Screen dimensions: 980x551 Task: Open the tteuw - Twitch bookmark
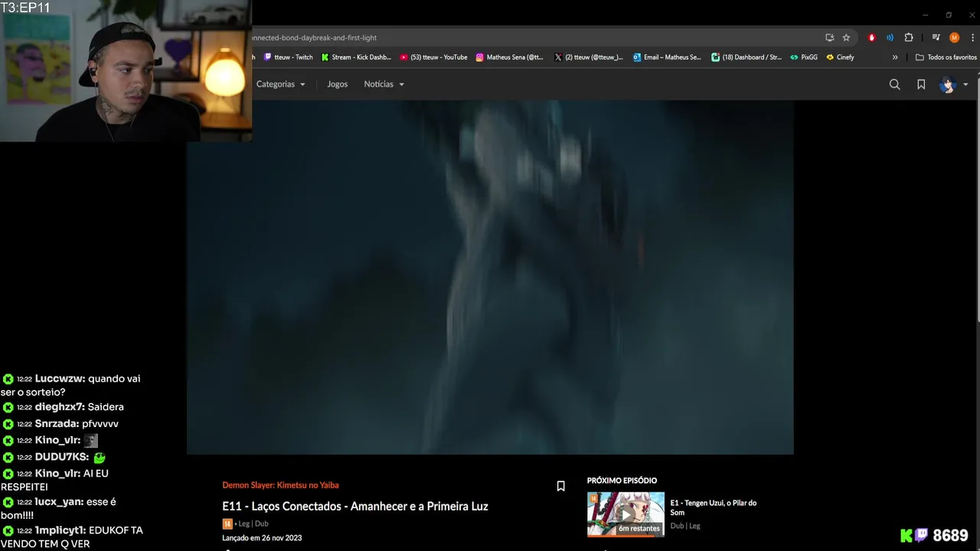[289, 57]
